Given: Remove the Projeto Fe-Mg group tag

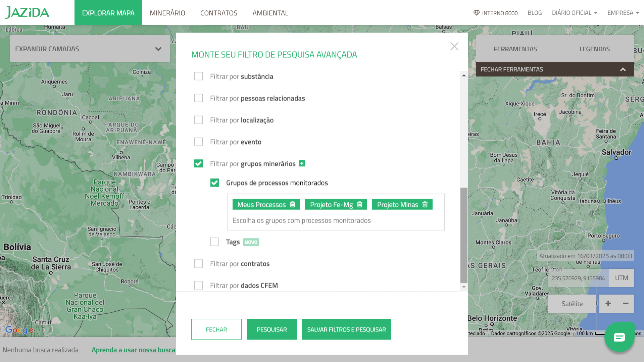Looking at the screenshot, I should tap(360, 204).
